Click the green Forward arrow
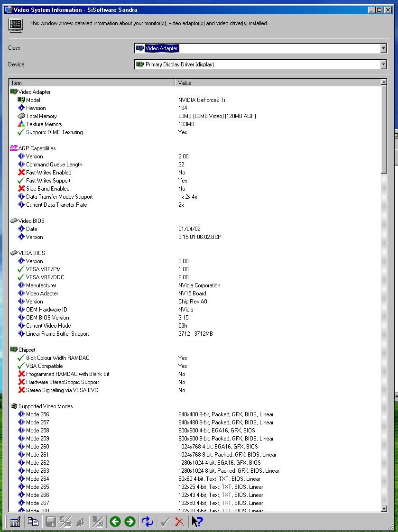The image size is (398, 532). (x=130, y=522)
